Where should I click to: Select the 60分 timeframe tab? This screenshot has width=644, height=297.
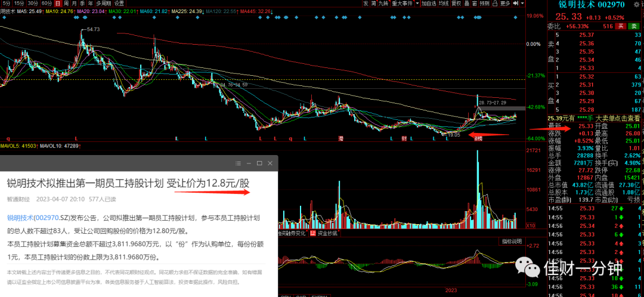[47, 4]
